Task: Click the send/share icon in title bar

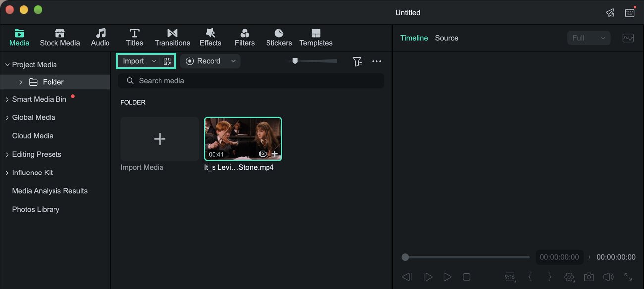Action: tap(610, 13)
